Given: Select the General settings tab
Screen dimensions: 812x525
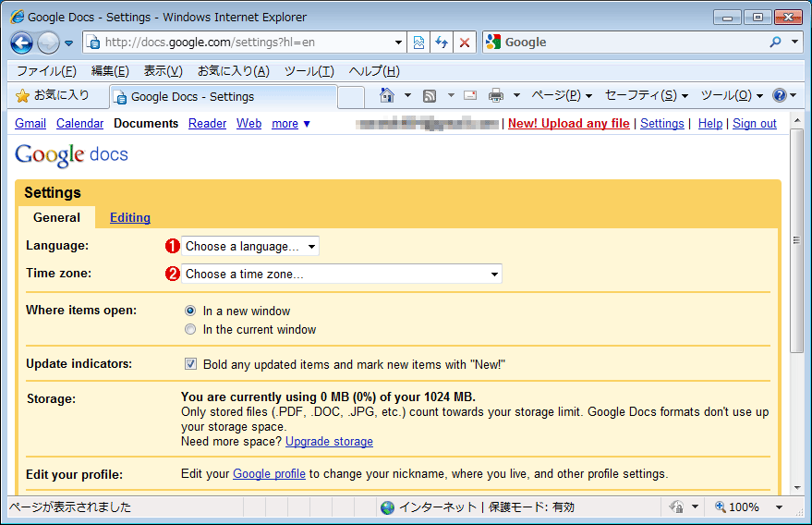Looking at the screenshot, I should click(56, 217).
